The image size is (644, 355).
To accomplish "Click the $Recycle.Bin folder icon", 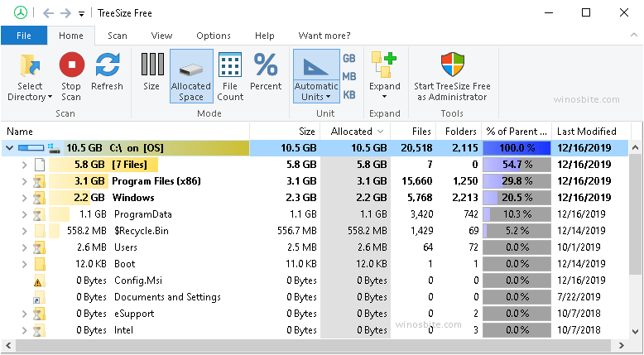I will pyautogui.click(x=40, y=231).
